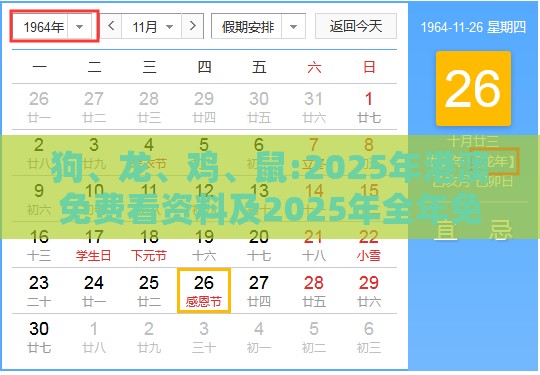This screenshot has height=375, width=540.
Task: Choose November 18 下元节
Action: coord(149,245)
